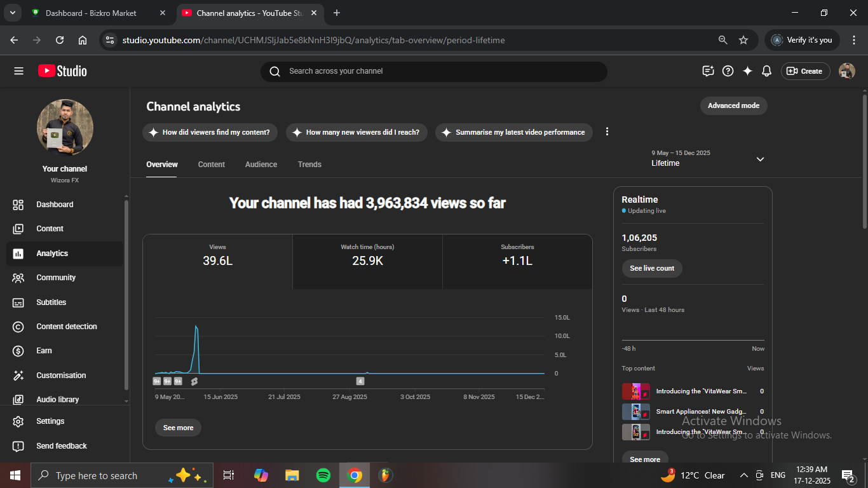
Task: Open Earn in the sidebar
Action: coord(44,351)
